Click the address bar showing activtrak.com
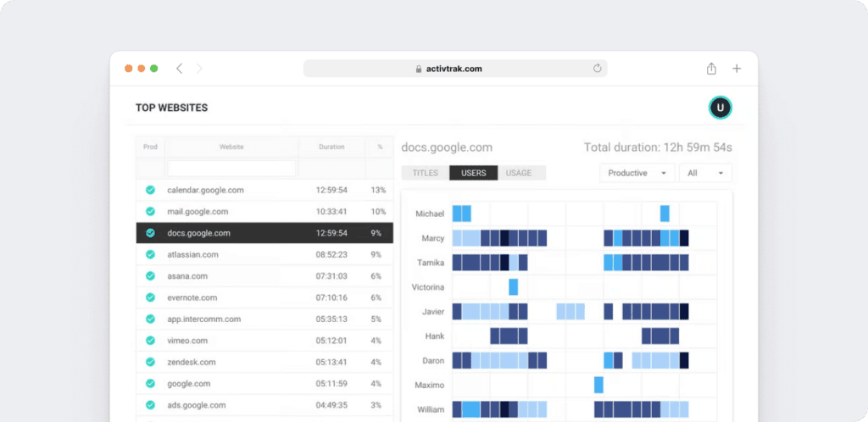 click(455, 69)
